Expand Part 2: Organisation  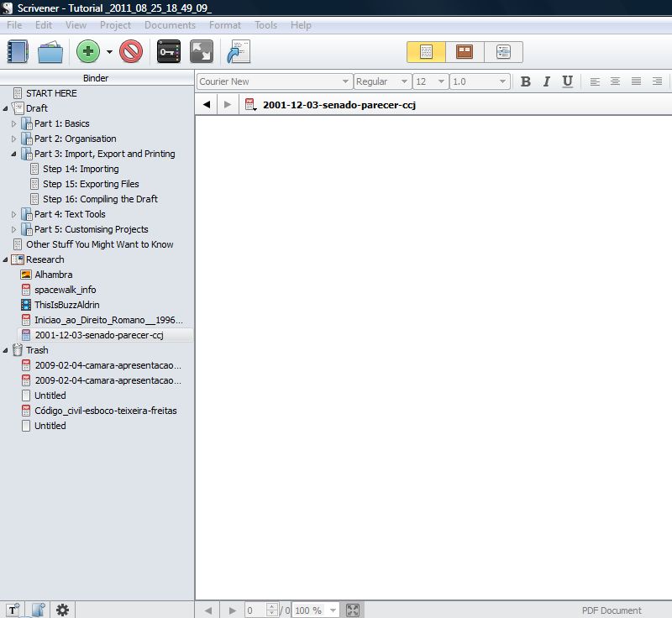pyautogui.click(x=13, y=139)
